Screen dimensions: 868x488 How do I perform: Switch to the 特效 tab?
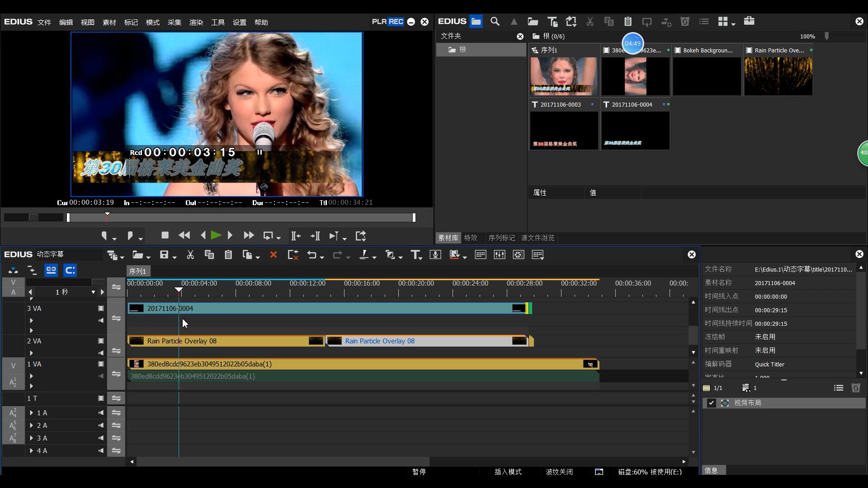pos(471,238)
